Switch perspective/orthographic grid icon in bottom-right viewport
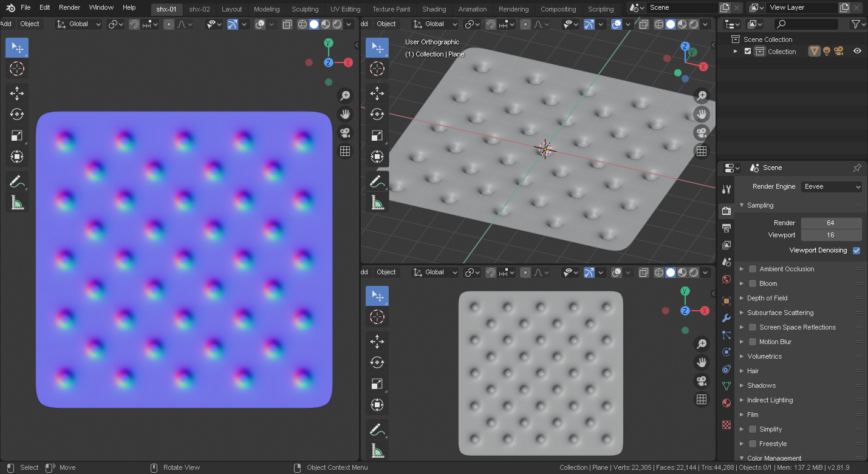 702,399
